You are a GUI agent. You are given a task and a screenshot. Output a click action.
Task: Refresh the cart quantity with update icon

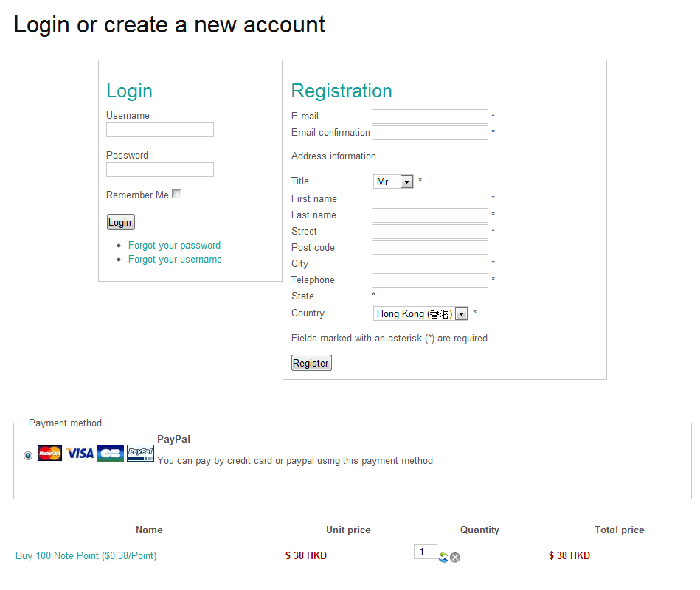[443, 558]
